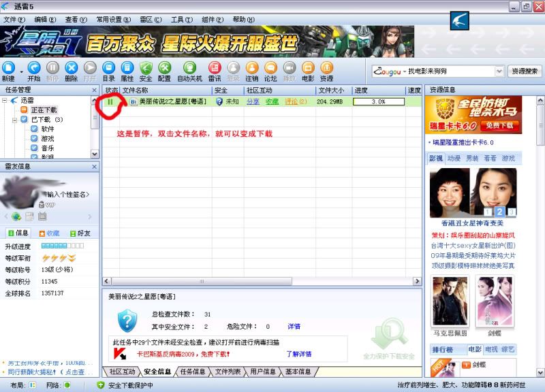Open the 电影 movie toolbar icon
545x392 pixels.
[308, 68]
